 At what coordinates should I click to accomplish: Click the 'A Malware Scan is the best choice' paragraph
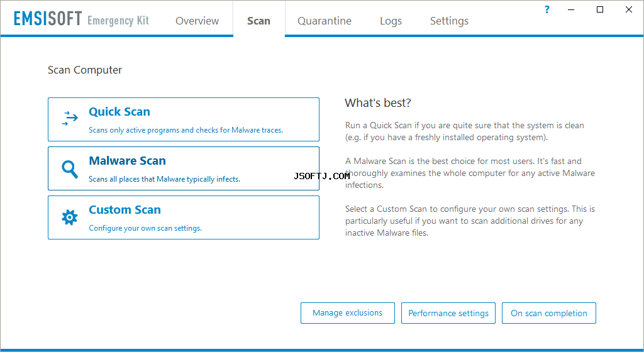tap(470, 173)
